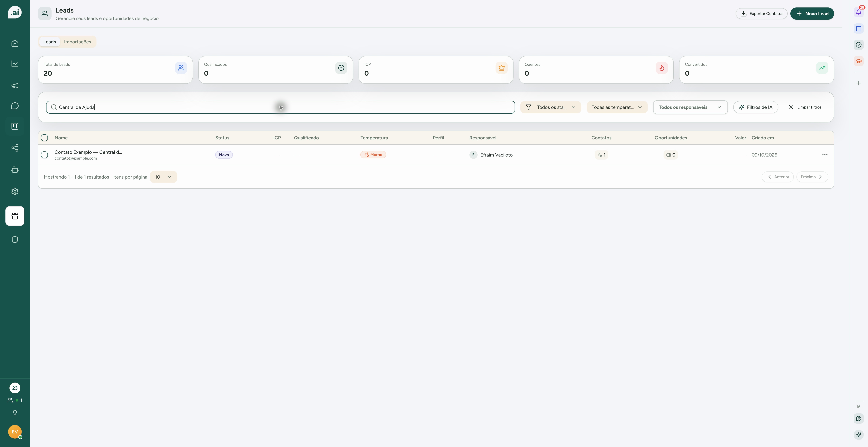
Task: Open the Todas as temperaturas dropdown
Action: [x=617, y=107]
